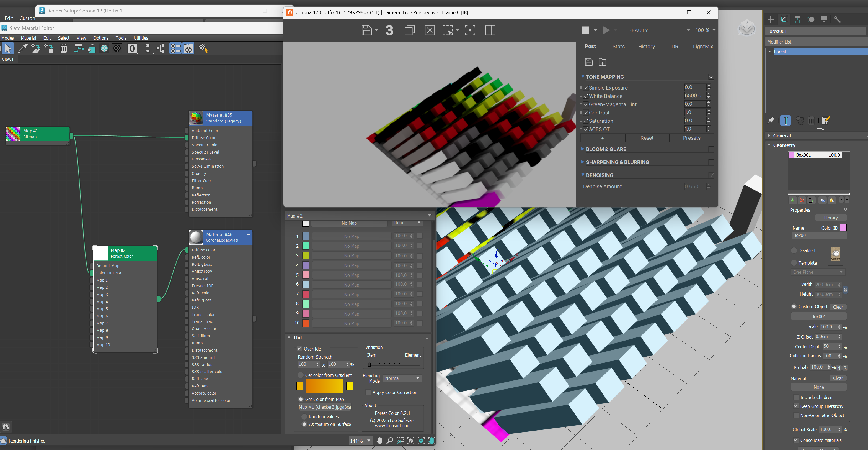Toggle the Override checkbox in Tint

coord(299,349)
